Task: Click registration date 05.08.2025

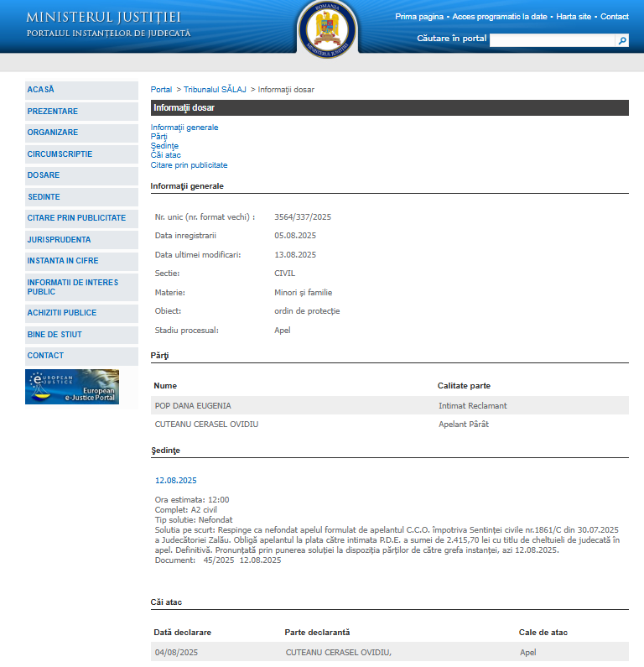Action: (x=295, y=236)
